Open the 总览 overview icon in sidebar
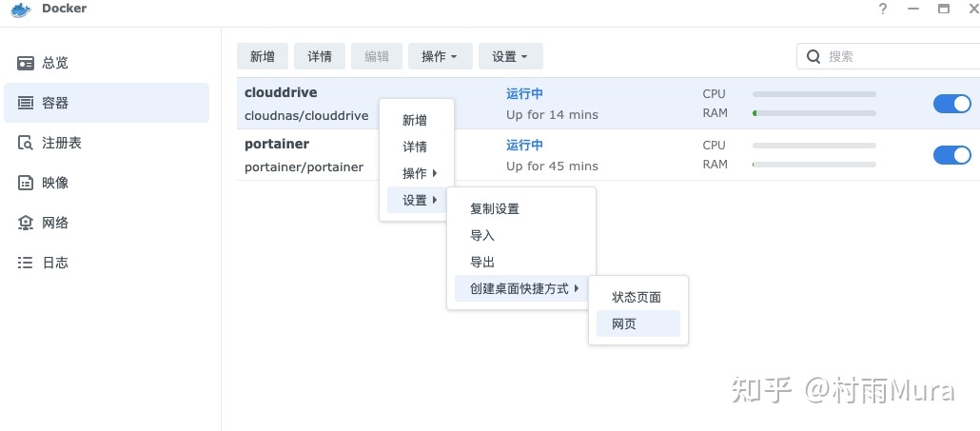Viewport: 980px width, 431px height. click(x=26, y=63)
